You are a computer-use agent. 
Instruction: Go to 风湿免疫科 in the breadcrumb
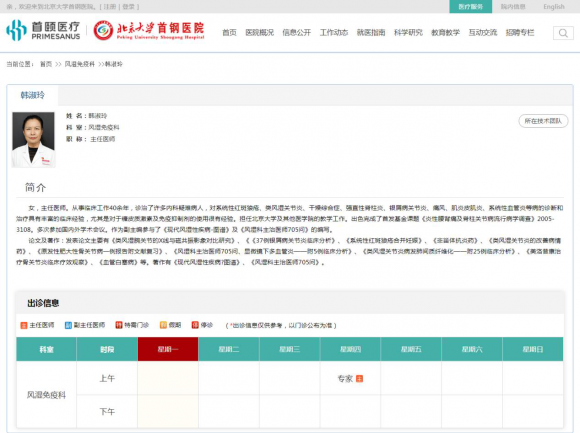(x=80, y=64)
